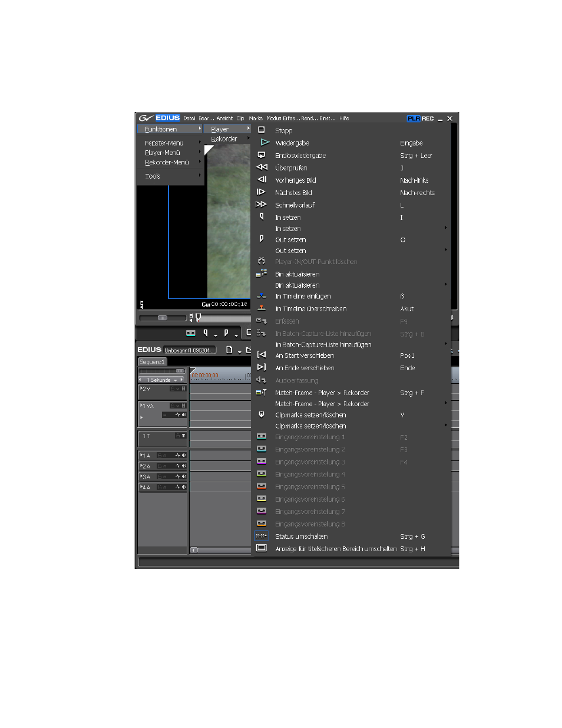Switch to the Sequenz1 tab
The height and width of the screenshot is (728, 562).
(153, 361)
